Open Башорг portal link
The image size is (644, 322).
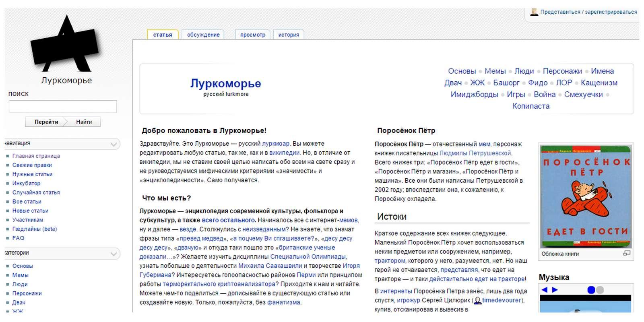click(x=506, y=83)
